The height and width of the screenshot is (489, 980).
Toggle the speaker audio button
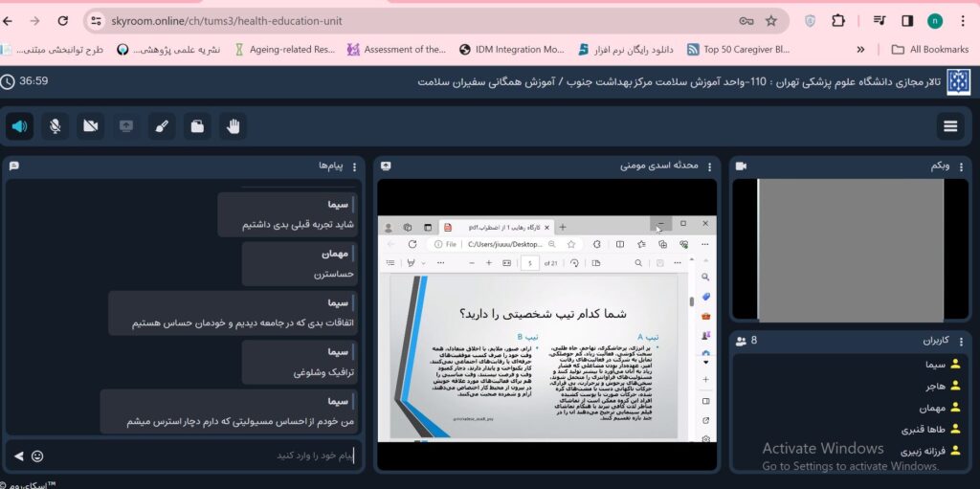[x=20, y=125]
